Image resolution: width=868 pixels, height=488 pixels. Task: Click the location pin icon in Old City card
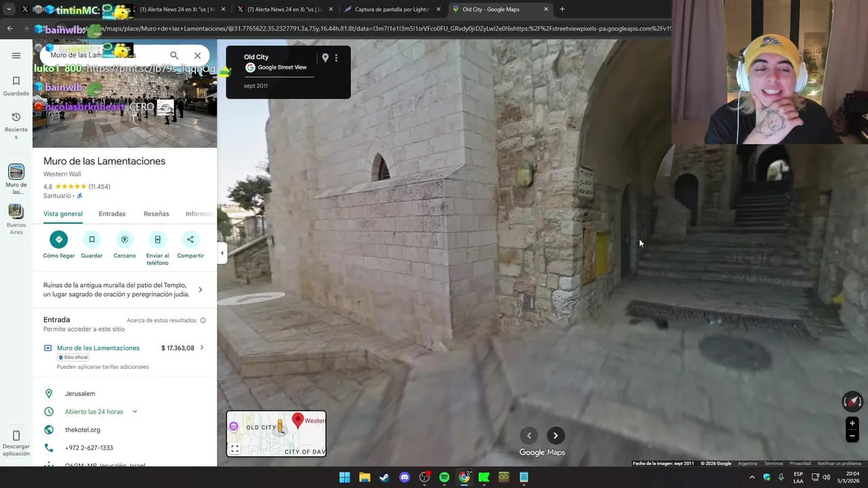pos(325,58)
